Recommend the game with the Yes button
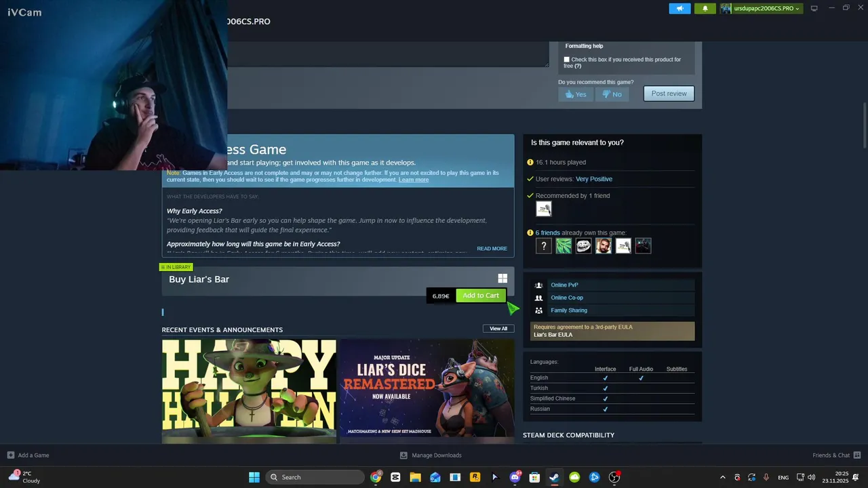This screenshot has height=488, width=868. (576, 94)
